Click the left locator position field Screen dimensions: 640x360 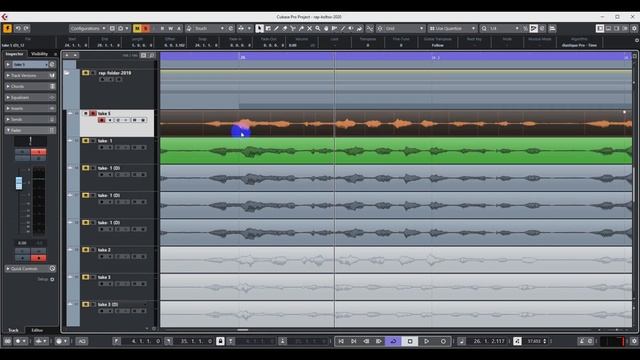[146, 341]
